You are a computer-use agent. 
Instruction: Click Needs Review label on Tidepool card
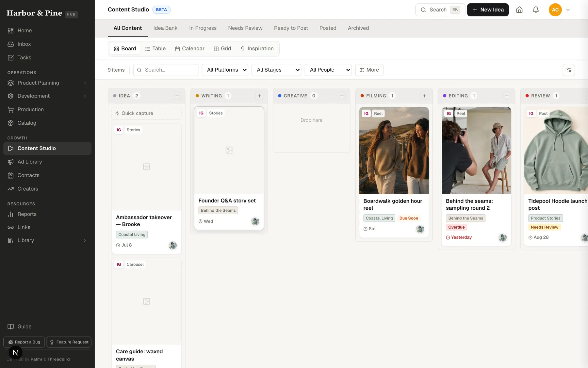click(x=545, y=227)
